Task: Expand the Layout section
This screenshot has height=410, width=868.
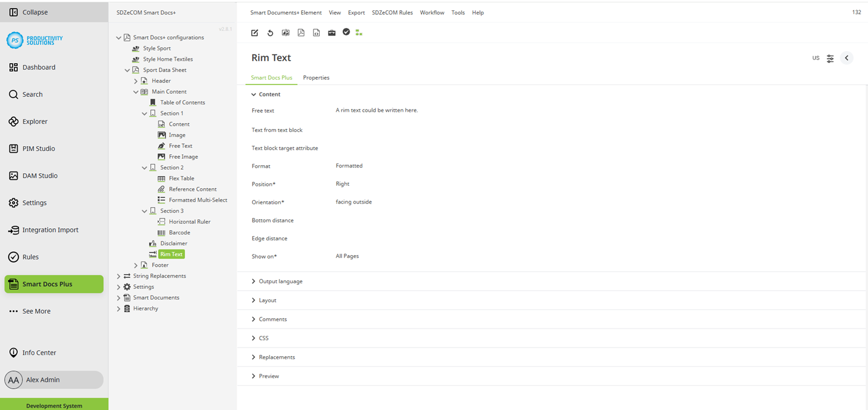Action: (x=267, y=300)
